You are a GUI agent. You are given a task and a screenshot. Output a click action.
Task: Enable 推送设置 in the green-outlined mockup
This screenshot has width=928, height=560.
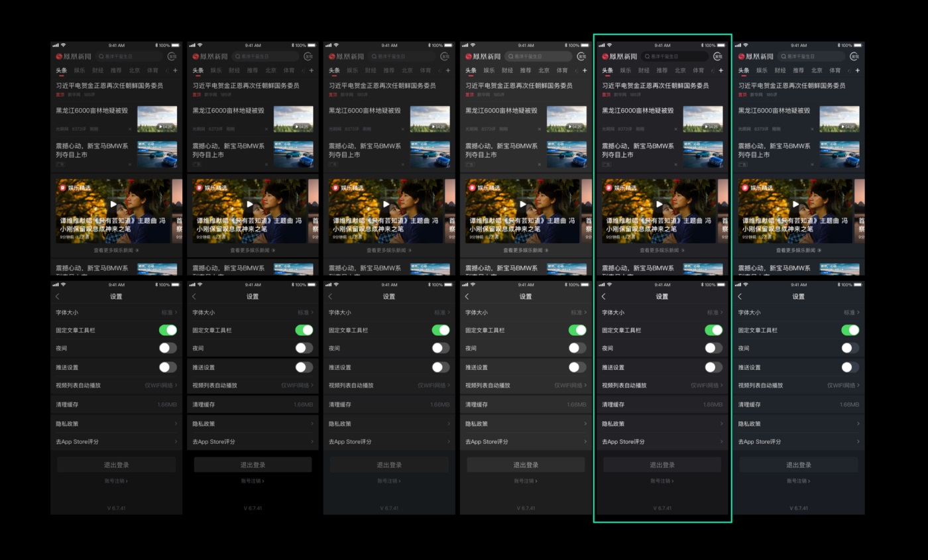714,367
